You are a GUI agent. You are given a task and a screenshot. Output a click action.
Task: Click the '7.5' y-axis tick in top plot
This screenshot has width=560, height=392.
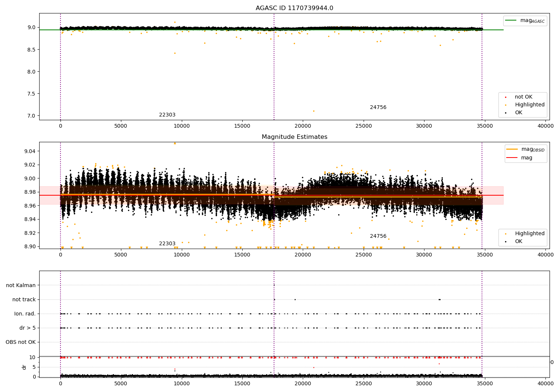[x=31, y=94]
